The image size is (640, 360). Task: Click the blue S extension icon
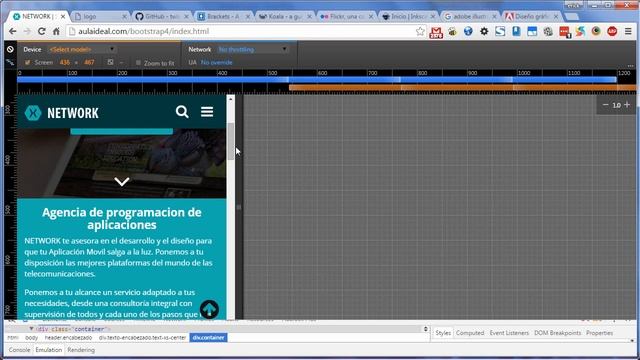point(500,31)
